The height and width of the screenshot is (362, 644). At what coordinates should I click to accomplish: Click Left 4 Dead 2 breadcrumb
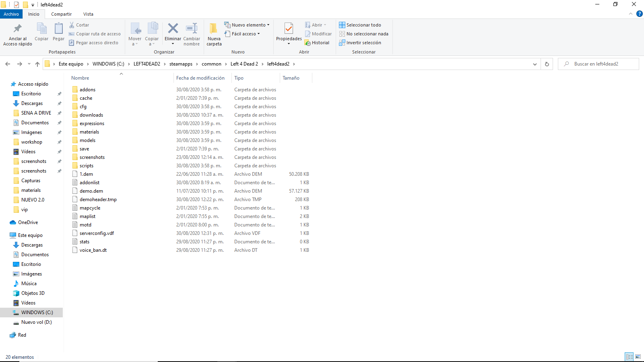pos(244,64)
